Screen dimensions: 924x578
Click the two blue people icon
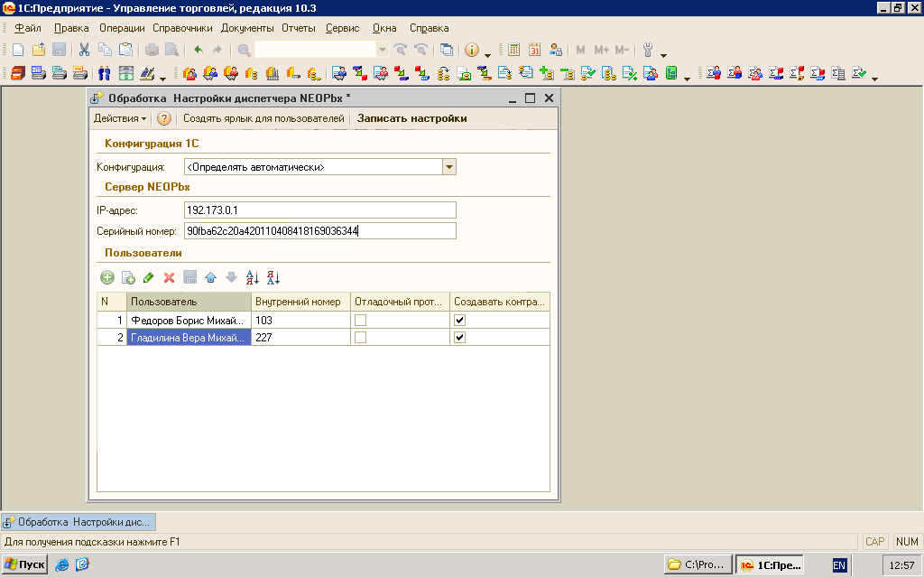coord(105,73)
